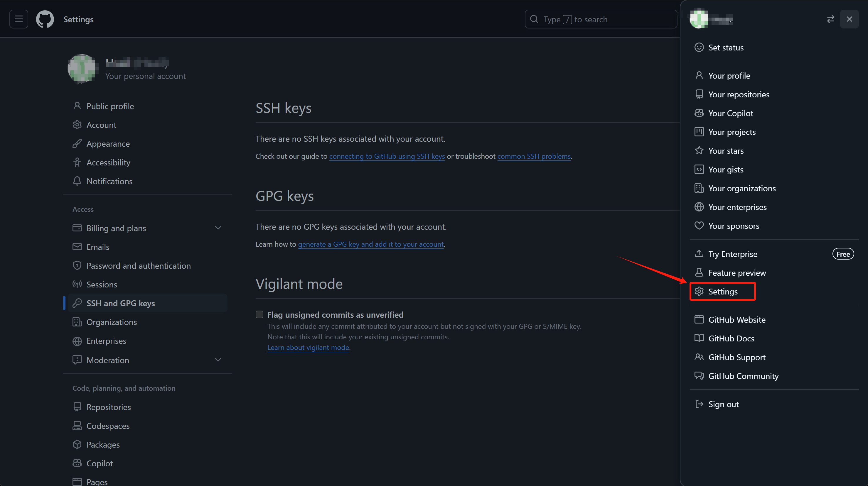The image size is (868, 486).
Task: Click the avatar in the user menu
Action: [x=699, y=19]
